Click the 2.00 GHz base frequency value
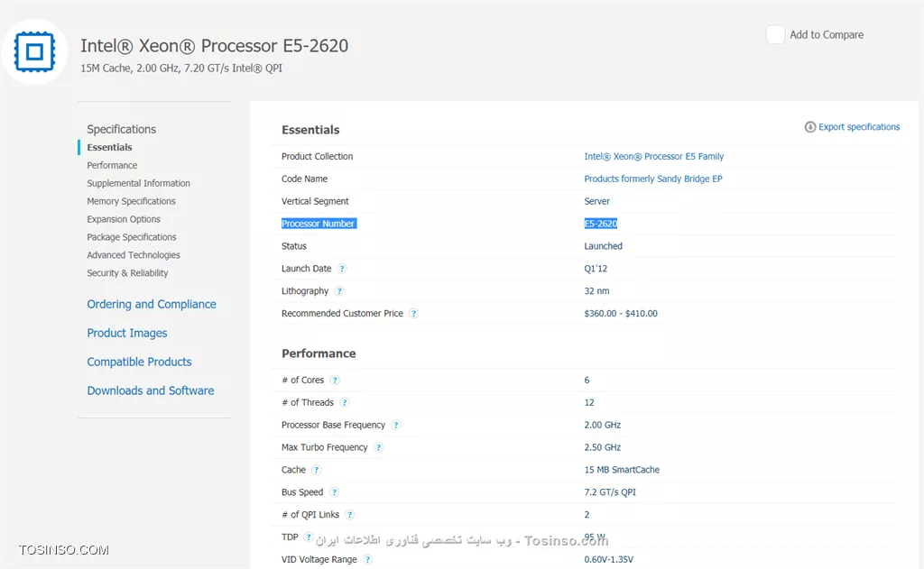The image size is (924, 569). [x=602, y=425]
